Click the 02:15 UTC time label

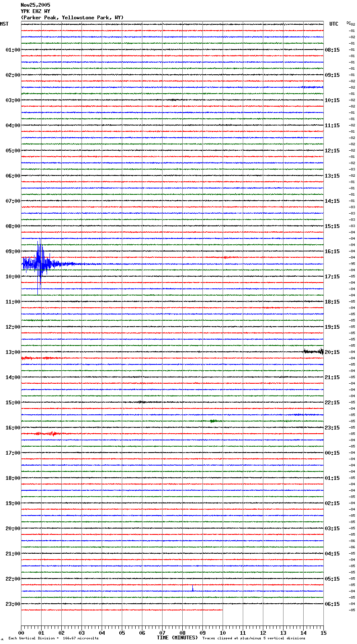coord(332,503)
